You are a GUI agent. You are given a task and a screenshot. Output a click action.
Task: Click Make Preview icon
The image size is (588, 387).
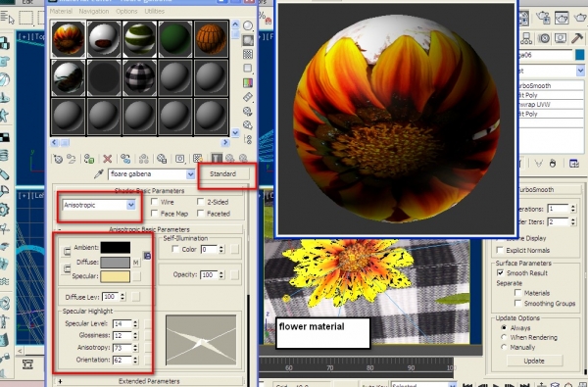coord(248,97)
